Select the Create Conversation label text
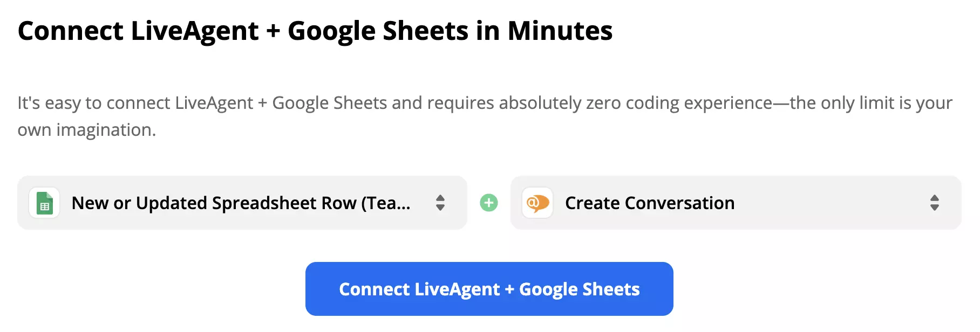980x332 pixels. tap(649, 203)
